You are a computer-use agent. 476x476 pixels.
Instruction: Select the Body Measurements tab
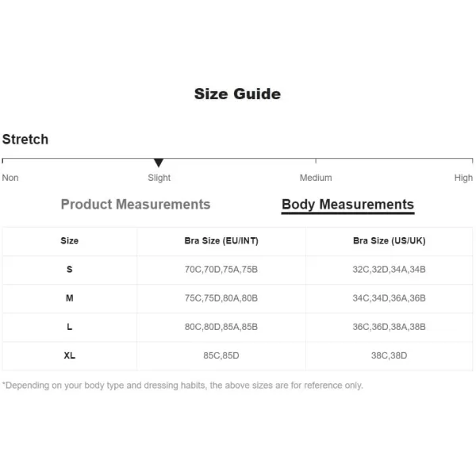(348, 205)
